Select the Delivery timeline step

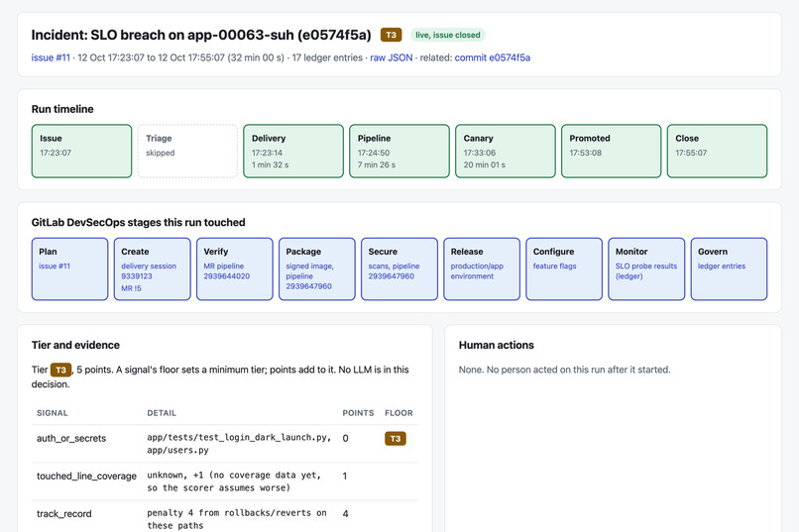tap(293, 152)
